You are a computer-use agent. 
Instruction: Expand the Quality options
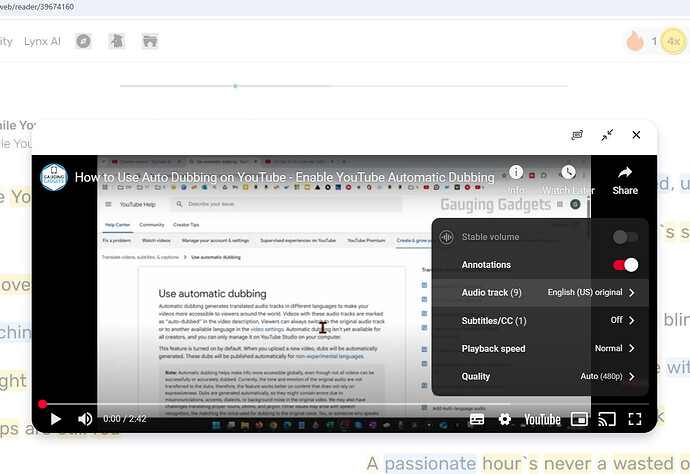pyautogui.click(x=540, y=376)
